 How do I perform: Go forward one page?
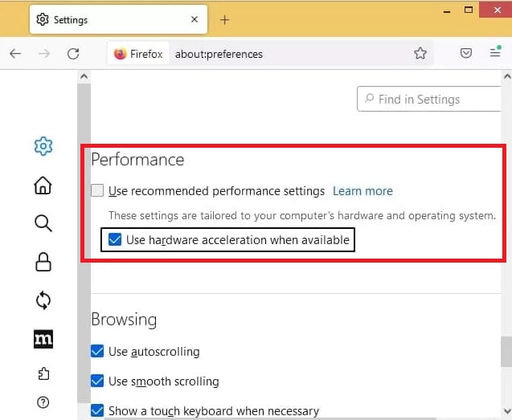44,54
